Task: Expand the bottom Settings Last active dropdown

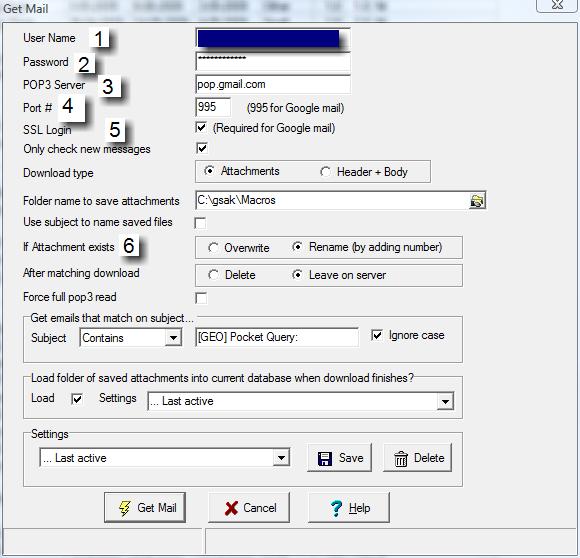Action: click(x=281, y=458)
